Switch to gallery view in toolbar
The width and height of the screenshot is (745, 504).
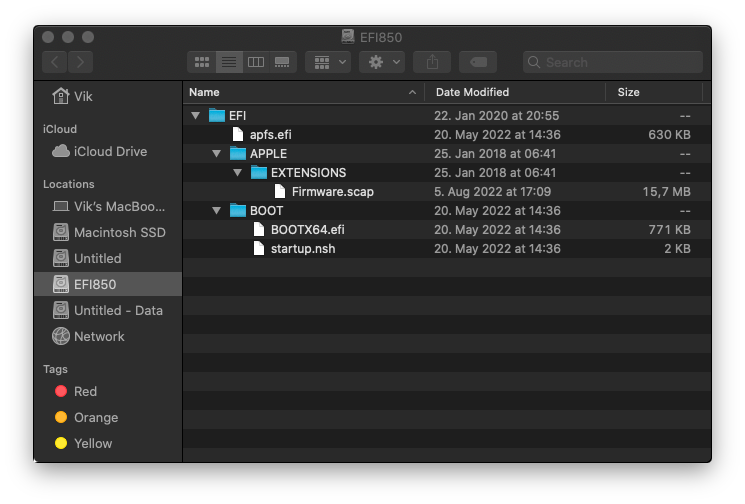283,62
